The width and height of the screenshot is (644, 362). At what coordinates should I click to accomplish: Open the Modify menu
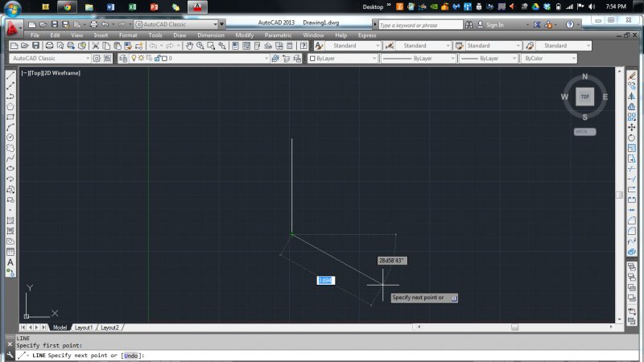coord(245,35)
